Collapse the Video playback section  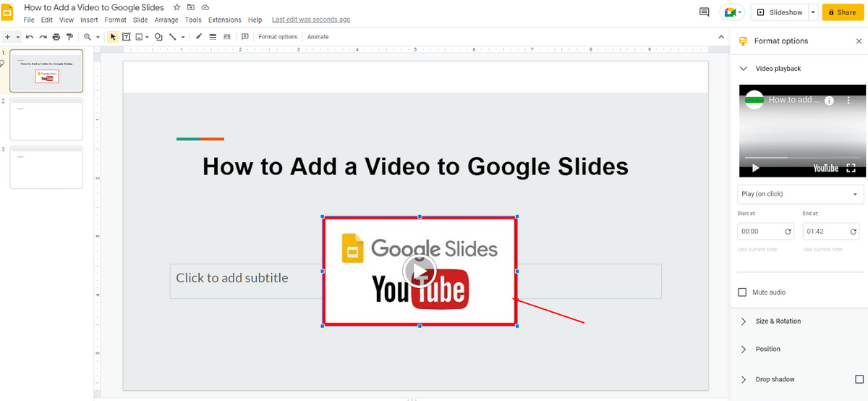[x=743, y=69]
